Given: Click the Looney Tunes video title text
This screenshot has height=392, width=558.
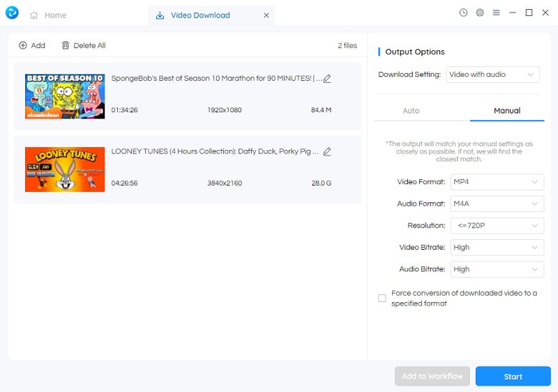Looking at the screenshot, I should pyautogui.click(x=215, y=151).
